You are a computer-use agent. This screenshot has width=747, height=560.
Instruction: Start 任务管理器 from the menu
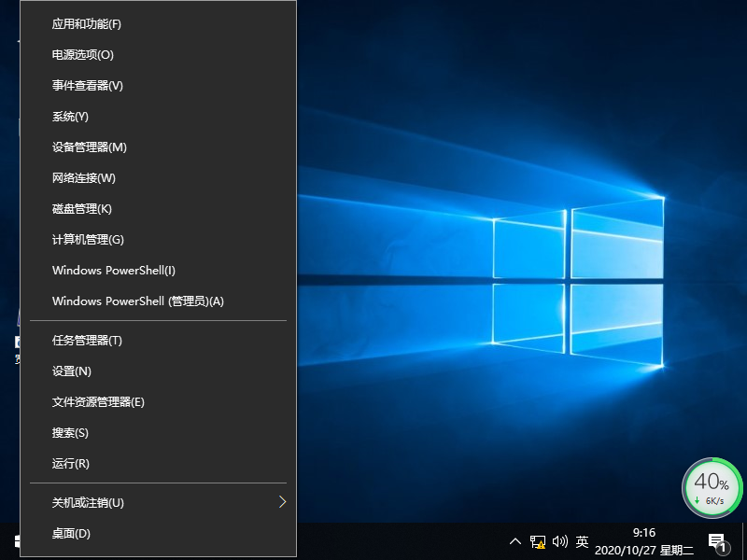(87, 341)
